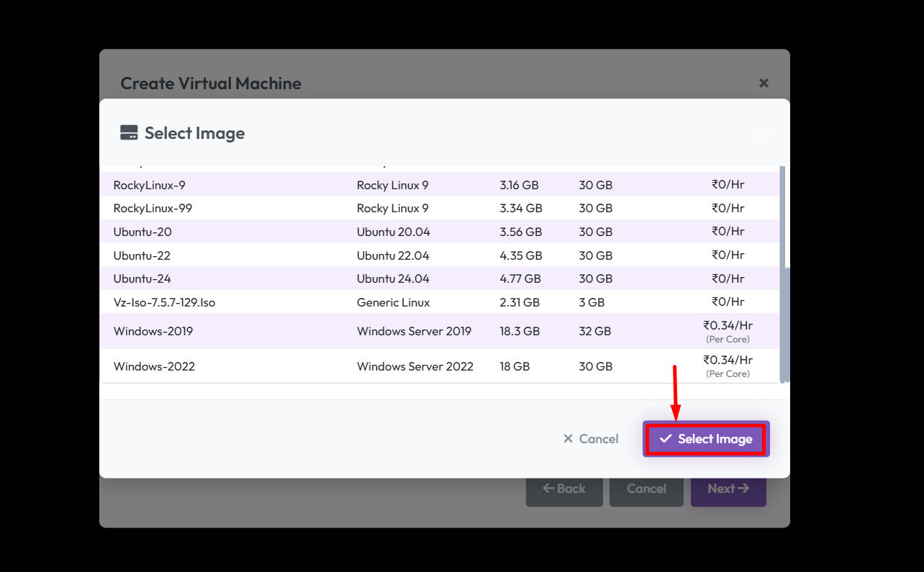
Task: Click the right arrow icon on Next button
Action: 743,489
